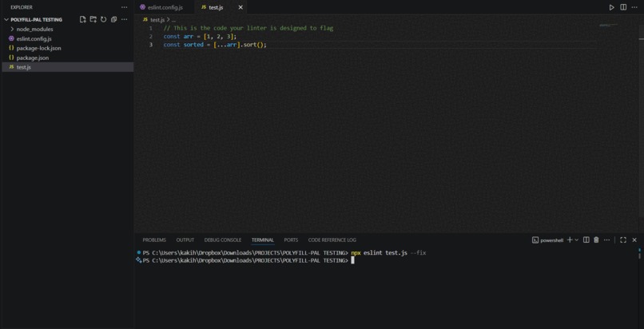Collapse all folders in Explorer

coord(113,19)
